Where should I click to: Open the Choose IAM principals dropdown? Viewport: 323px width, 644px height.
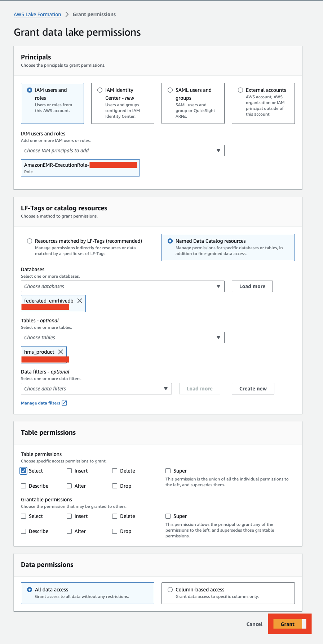click(123, 151)
